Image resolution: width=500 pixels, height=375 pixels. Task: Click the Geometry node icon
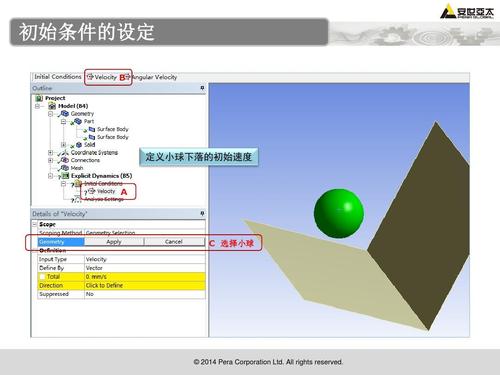click(64, 114)
